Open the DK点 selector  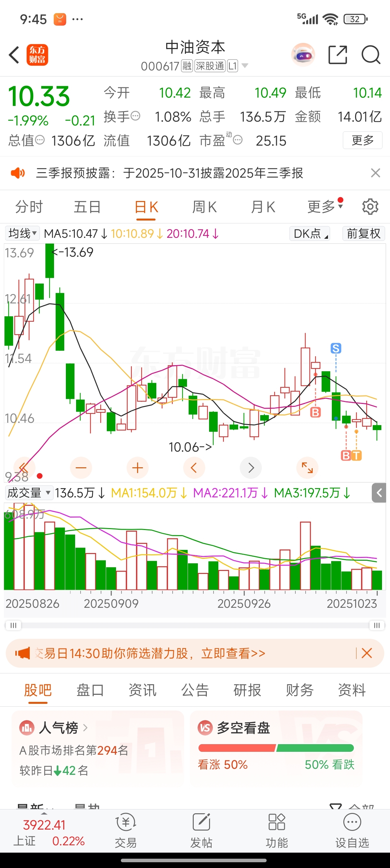(x=309, y=233)
